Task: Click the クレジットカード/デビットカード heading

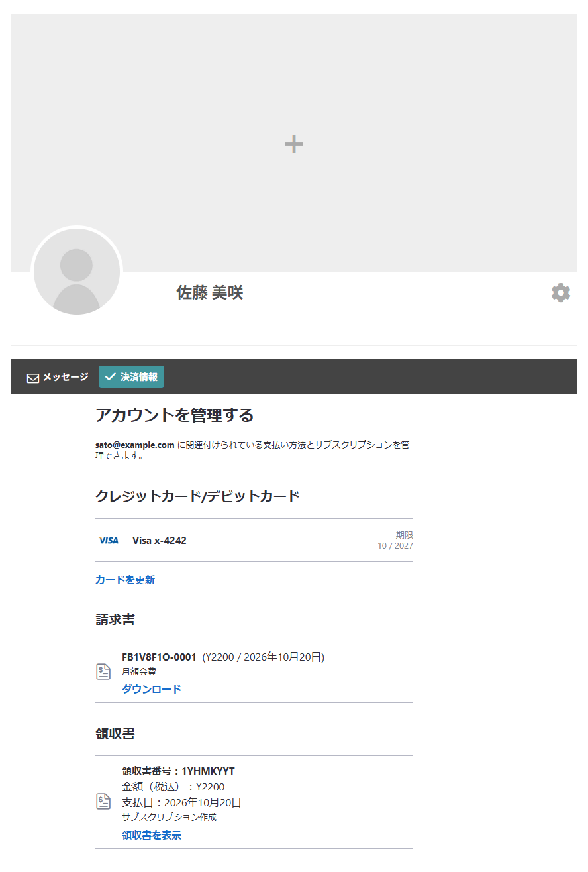Action: pos(197,496)
